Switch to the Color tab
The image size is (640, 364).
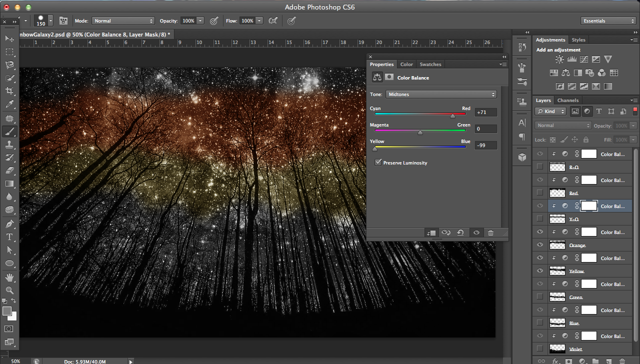(x=406, y=64)
